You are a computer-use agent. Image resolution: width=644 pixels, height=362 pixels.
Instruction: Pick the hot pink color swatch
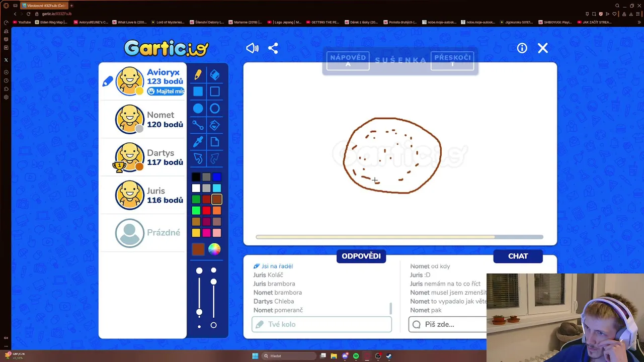pyautogui.click(x=206, y=233)
